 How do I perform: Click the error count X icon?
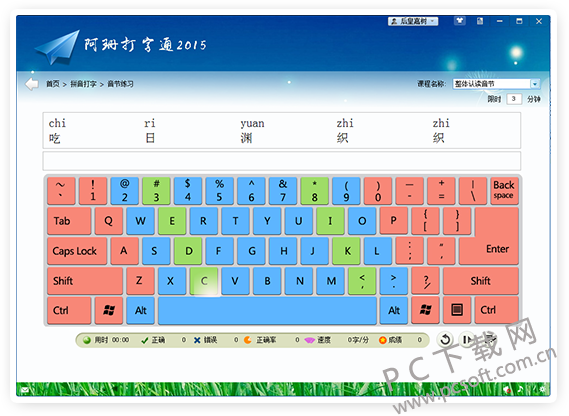(x=197, y=340)
